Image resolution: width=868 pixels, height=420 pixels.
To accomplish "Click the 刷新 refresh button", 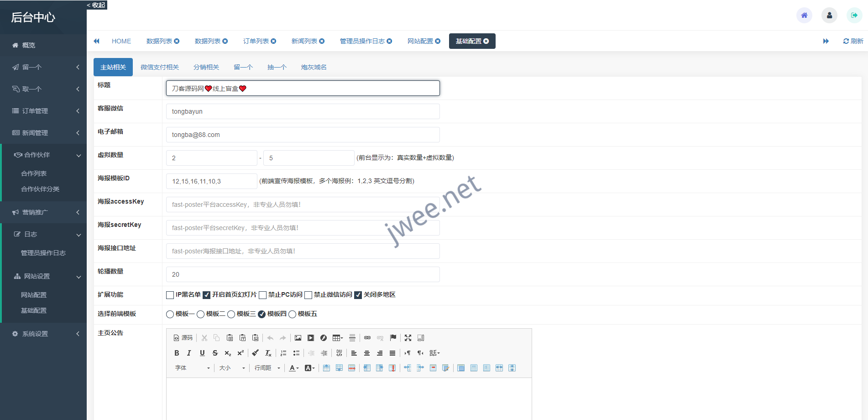I will (853, 41).
